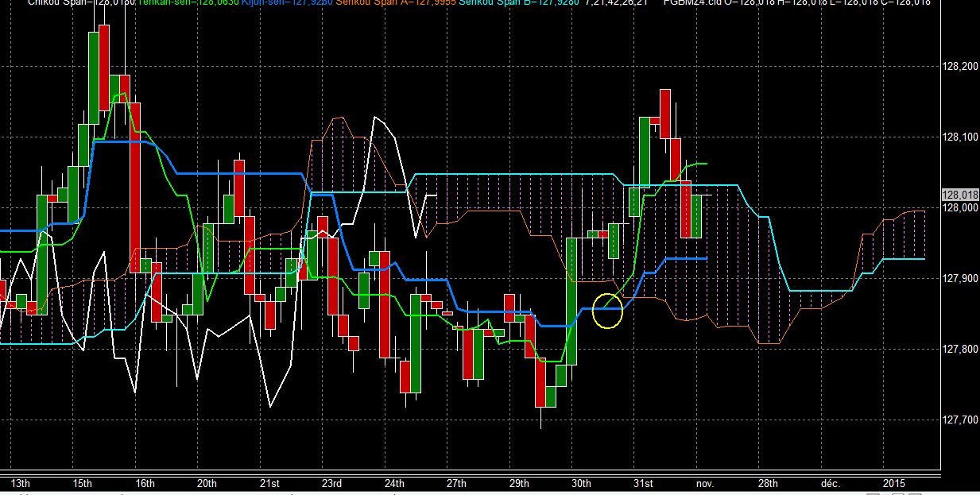
Task: Click the 127,900 price axis label
Action: point(959,279)
